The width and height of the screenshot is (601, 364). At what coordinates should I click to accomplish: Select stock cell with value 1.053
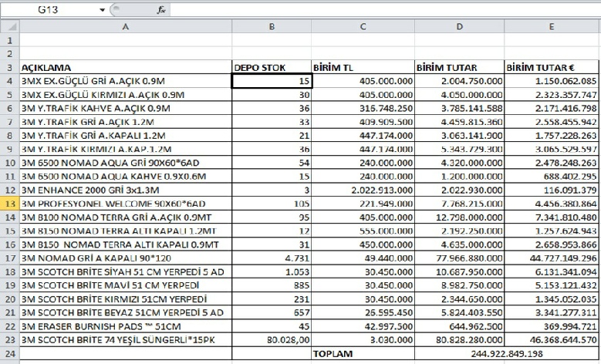coord(272,272)
